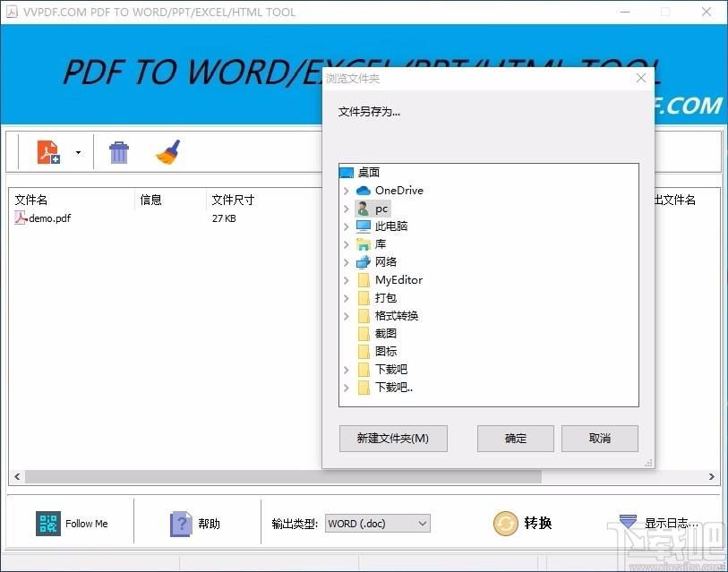This screenshot has width=728, height=572.
Task: Expand the 网络 tree node
Action: (x=346, y=262)
